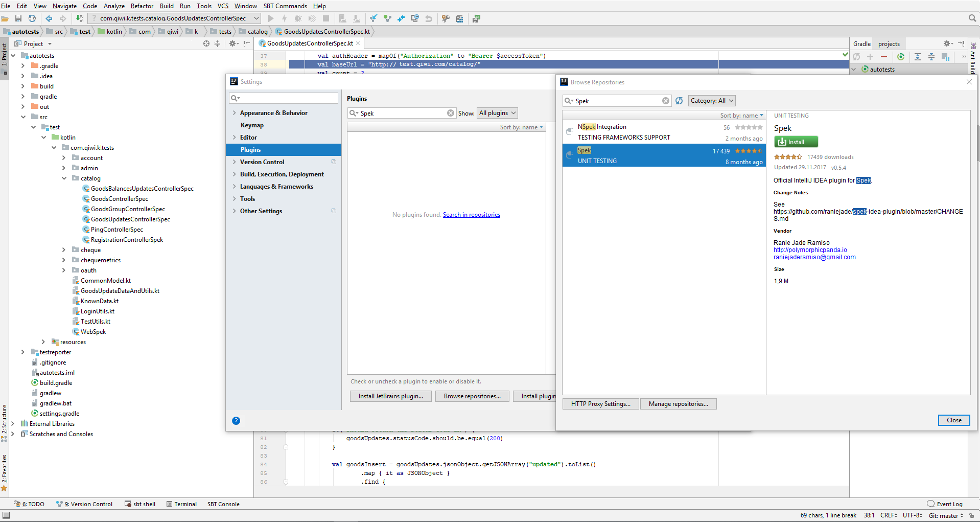The height and width of the screenshot is (522, 980).
Task: Click the green Run play icon
Action: click(x=271, y=18)
